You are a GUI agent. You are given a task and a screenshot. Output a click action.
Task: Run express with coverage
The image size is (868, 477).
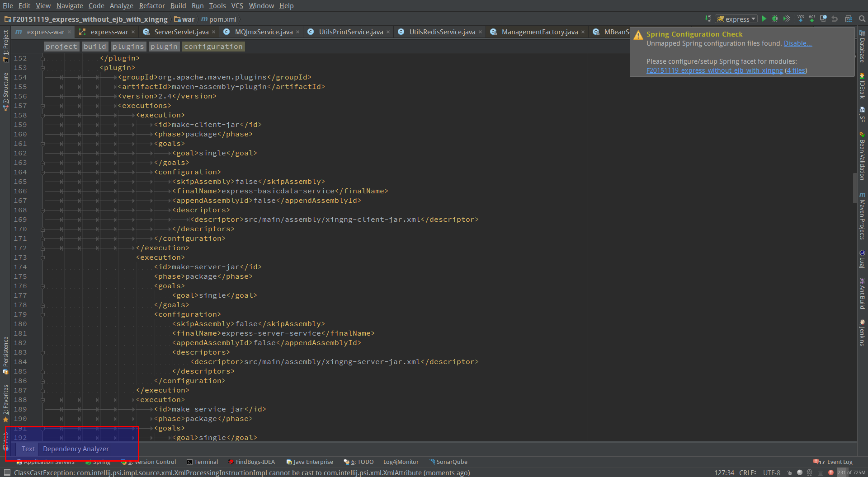(787, 19)
